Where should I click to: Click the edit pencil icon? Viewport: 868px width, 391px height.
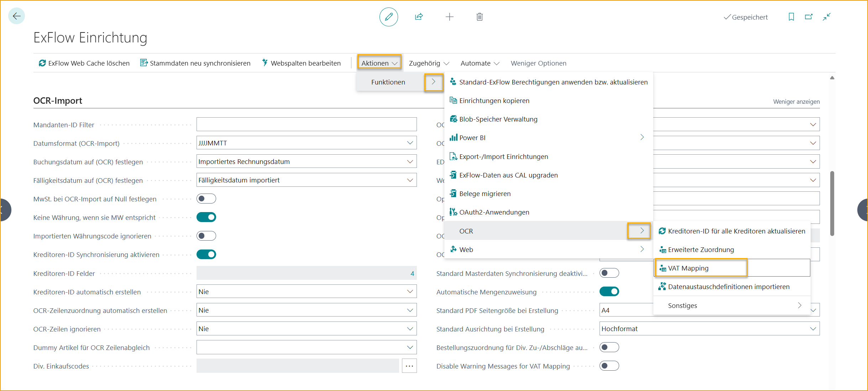coord(388,17)
